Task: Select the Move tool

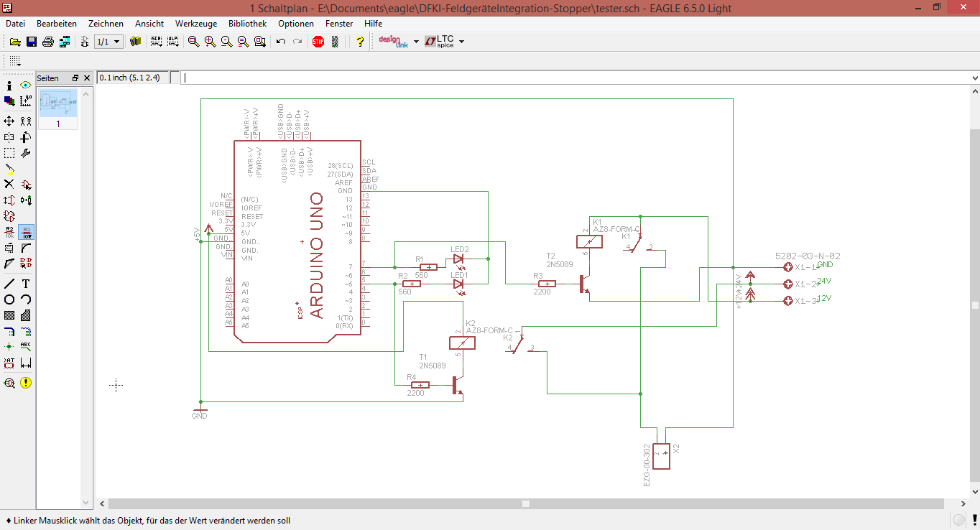Action: click(9, 121)
